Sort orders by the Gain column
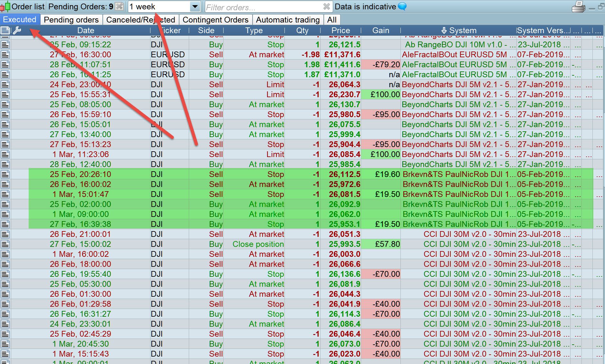 [x=381, y=30]
